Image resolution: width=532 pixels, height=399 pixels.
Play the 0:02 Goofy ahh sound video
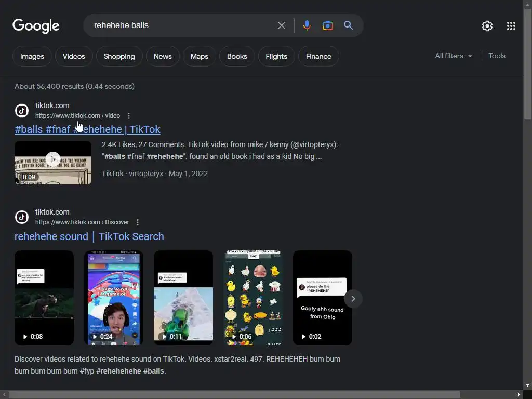coord(322,298)
